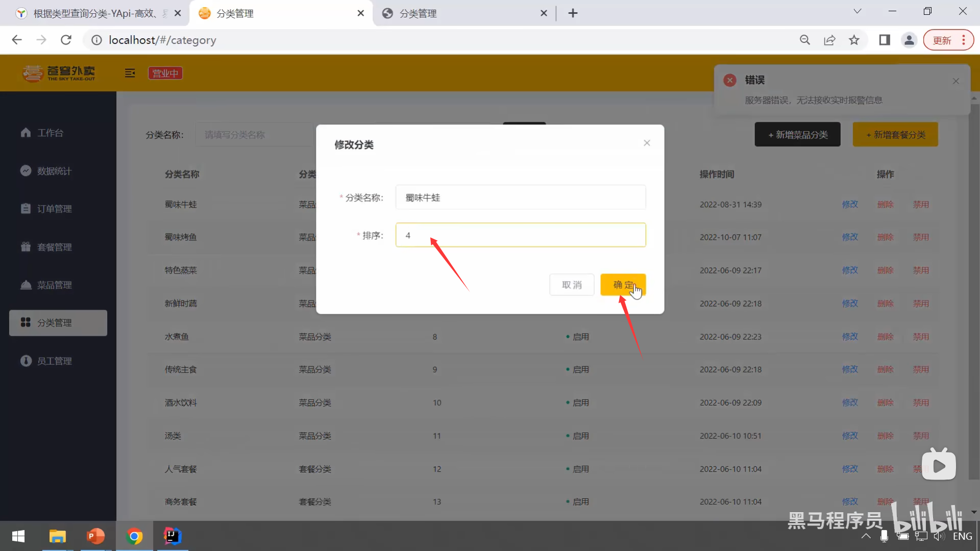Open the 套餐管理 sidebar item

point(54,246)
